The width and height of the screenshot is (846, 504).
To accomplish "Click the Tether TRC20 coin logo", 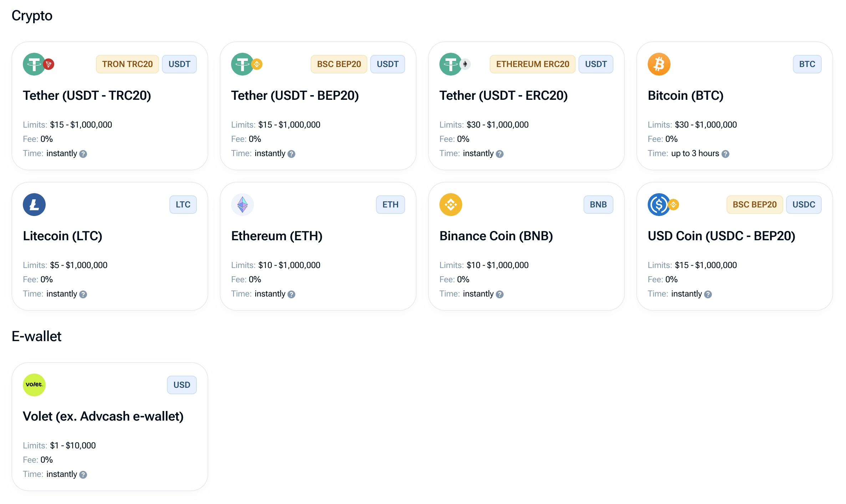I will click(35, 64).
